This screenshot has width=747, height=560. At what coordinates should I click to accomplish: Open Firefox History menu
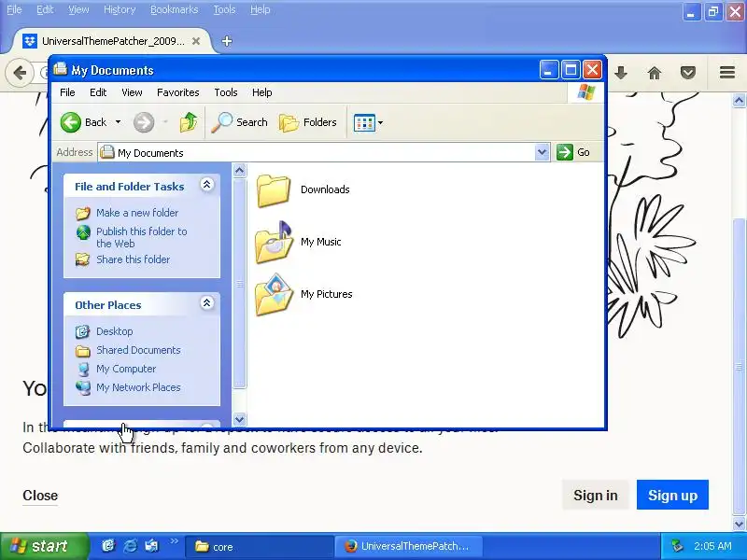pos(120,9)
